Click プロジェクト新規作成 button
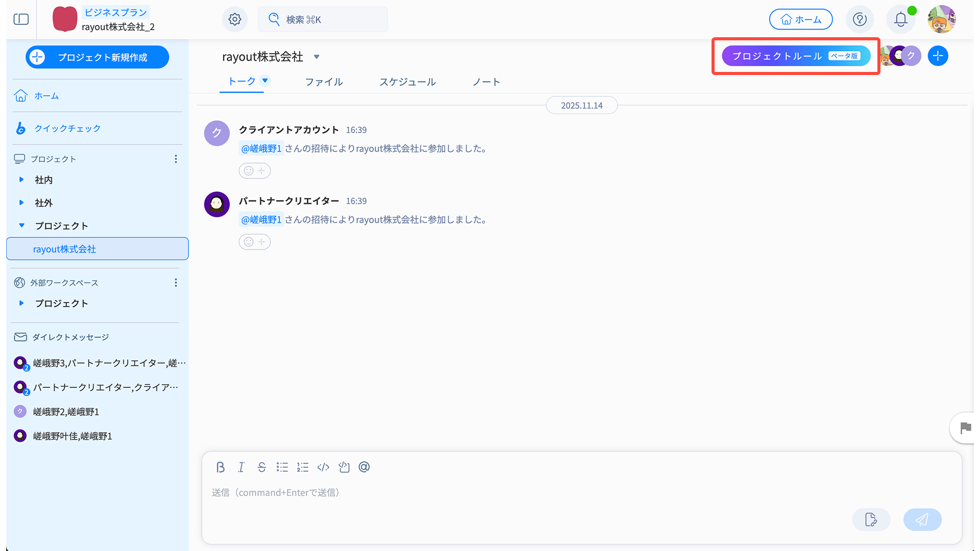This screenshot has height=551, width=980. point(97,57)
